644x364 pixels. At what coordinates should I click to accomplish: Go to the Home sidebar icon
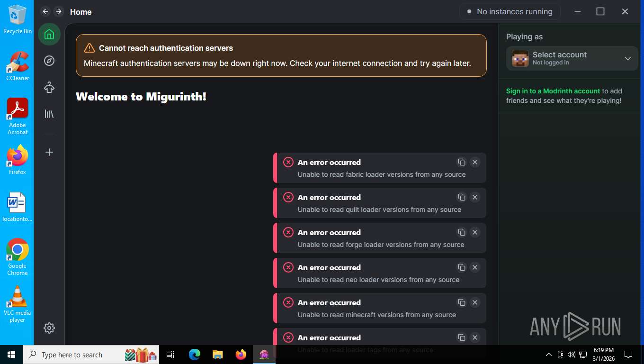[49, 34]
